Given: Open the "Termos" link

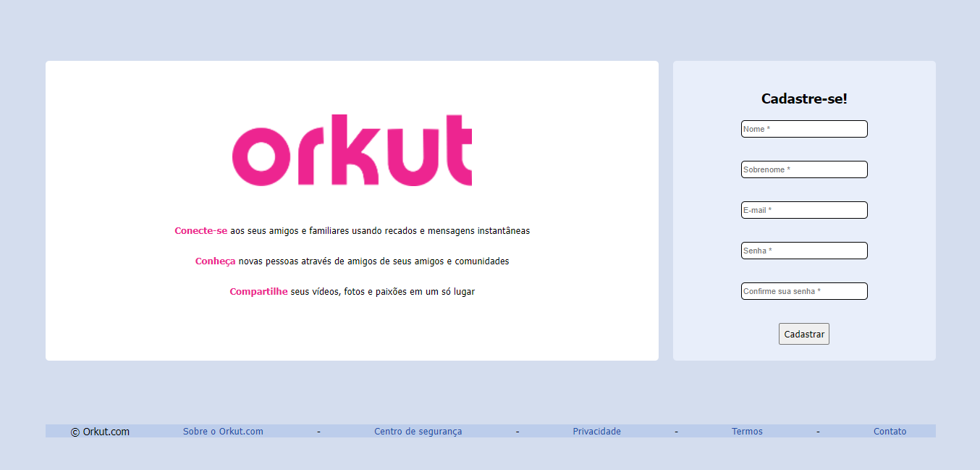Looking at the screenshot, I should click(747, 431).
